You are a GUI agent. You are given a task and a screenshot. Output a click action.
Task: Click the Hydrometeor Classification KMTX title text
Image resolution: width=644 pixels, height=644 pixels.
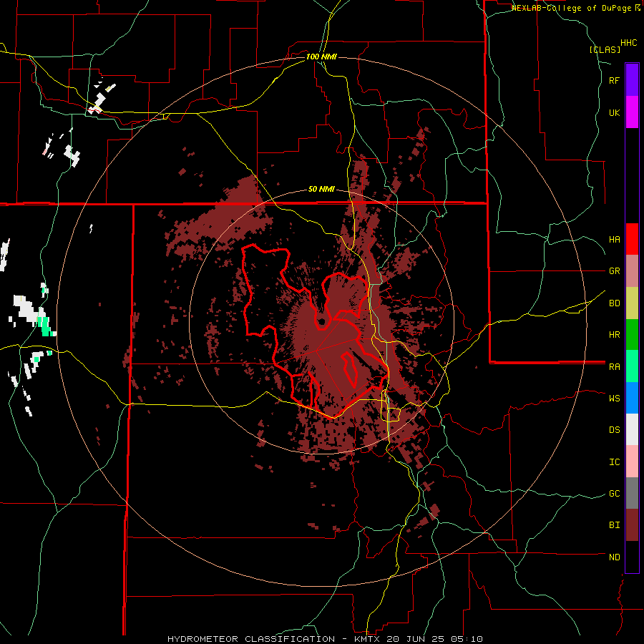point(325,639)
